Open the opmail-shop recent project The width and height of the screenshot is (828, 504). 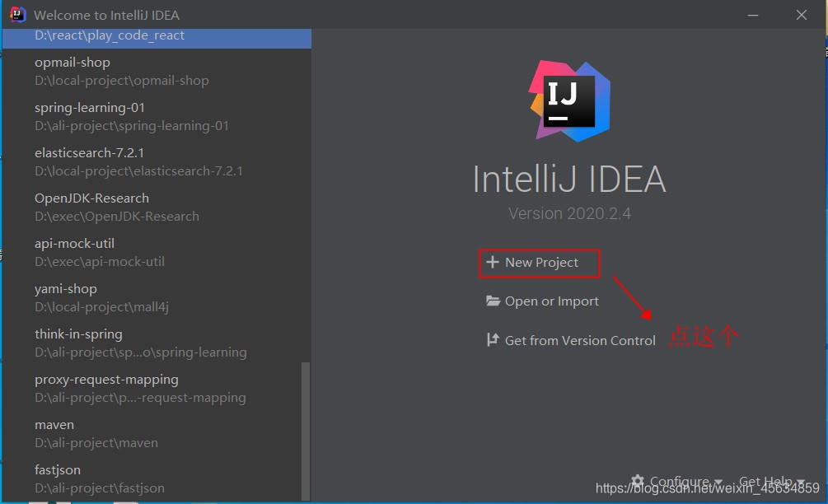157,72
